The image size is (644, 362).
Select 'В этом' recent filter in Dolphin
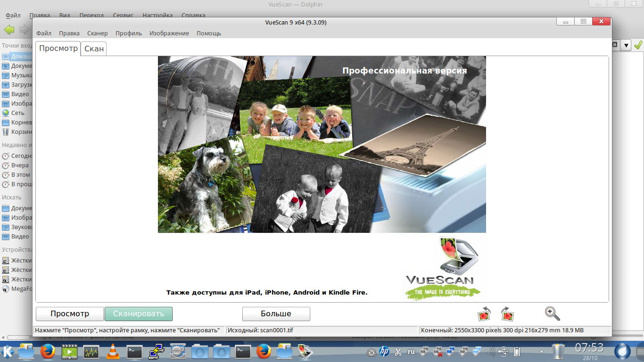pyautogui.click(x=17, y=175)
